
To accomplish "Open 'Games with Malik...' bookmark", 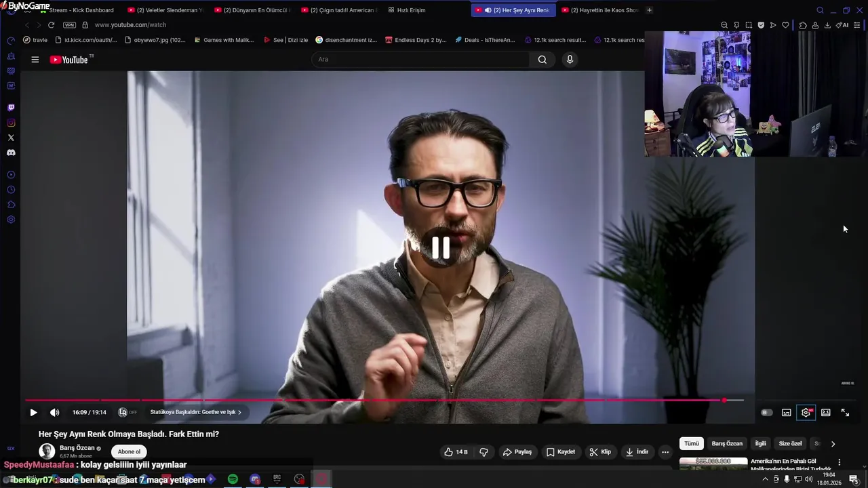I will 224,40.
